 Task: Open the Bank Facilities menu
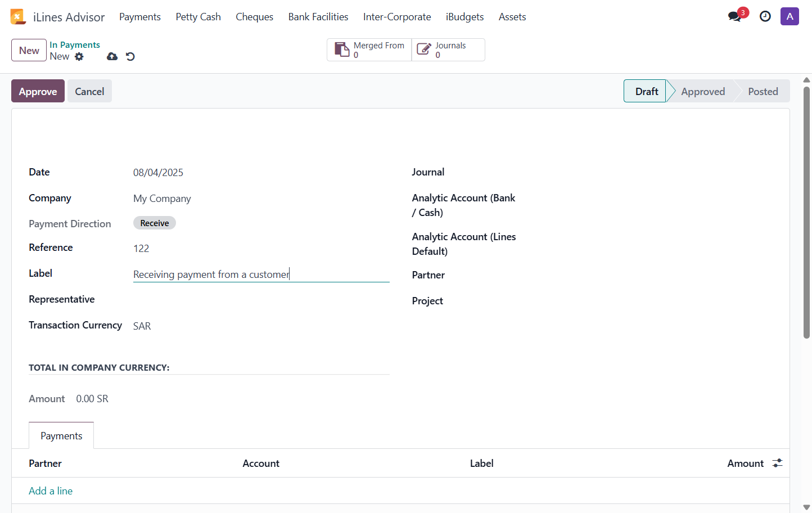tap(318, 17)
